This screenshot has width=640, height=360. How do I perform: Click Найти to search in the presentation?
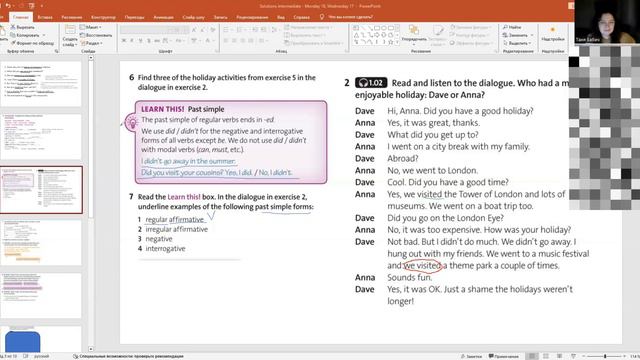click(x=512, y=27)
